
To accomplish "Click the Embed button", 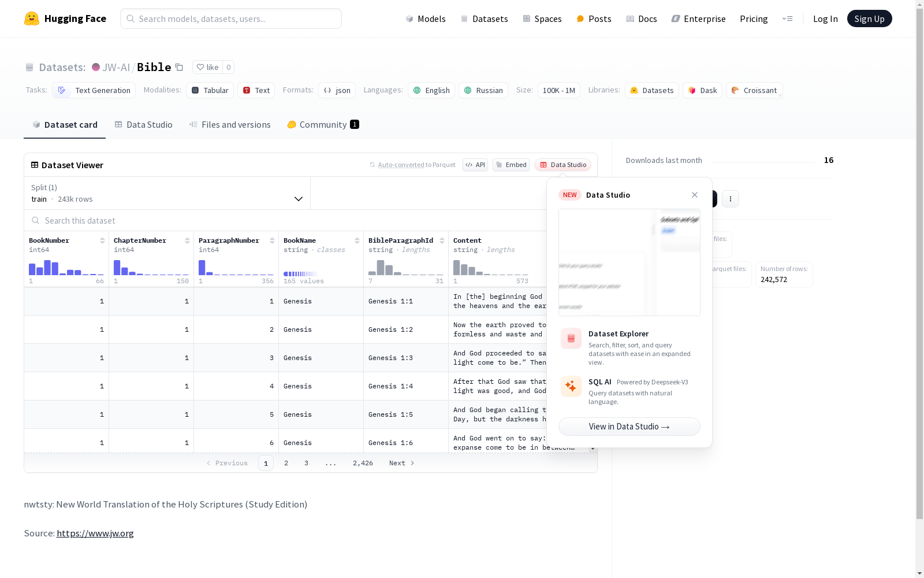I will coord(511,165).
